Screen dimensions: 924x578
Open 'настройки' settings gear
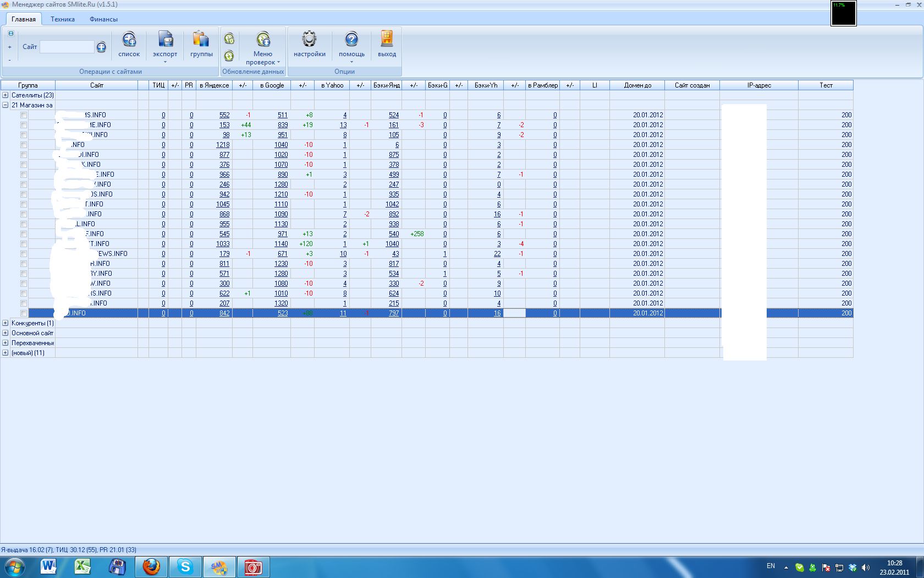pos(309,40)
